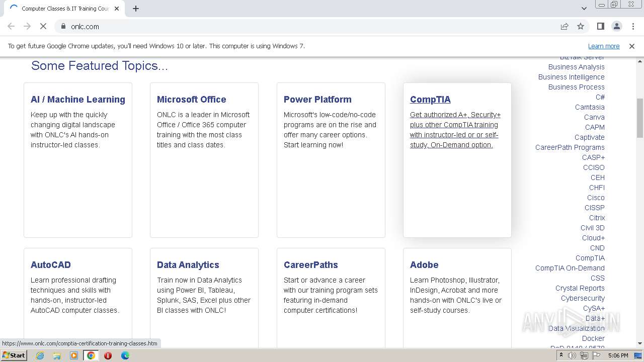Open the Windows Start menu
The width and height of the screenshot is (644, 362).
pos(14,355)
